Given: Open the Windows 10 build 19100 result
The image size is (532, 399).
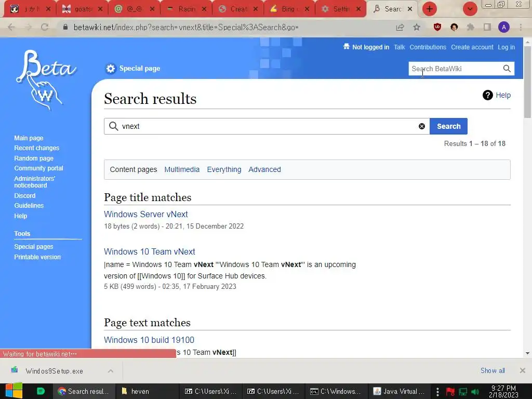Looking at the screenshot, I should pos(149,340).
